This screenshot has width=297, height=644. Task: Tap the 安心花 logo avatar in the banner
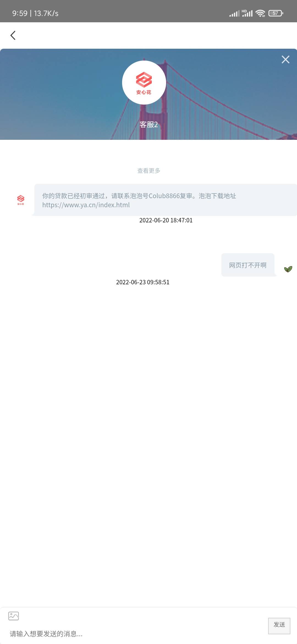(144, 83)
